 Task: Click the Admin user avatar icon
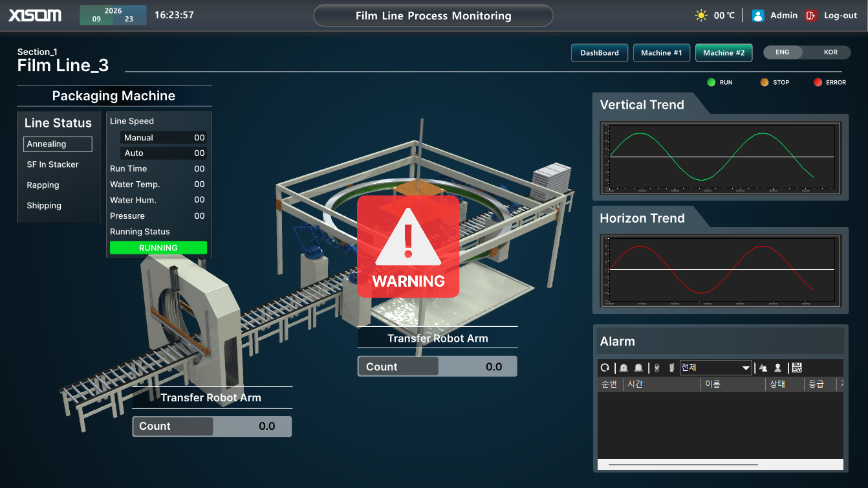(x=758, y=16)
